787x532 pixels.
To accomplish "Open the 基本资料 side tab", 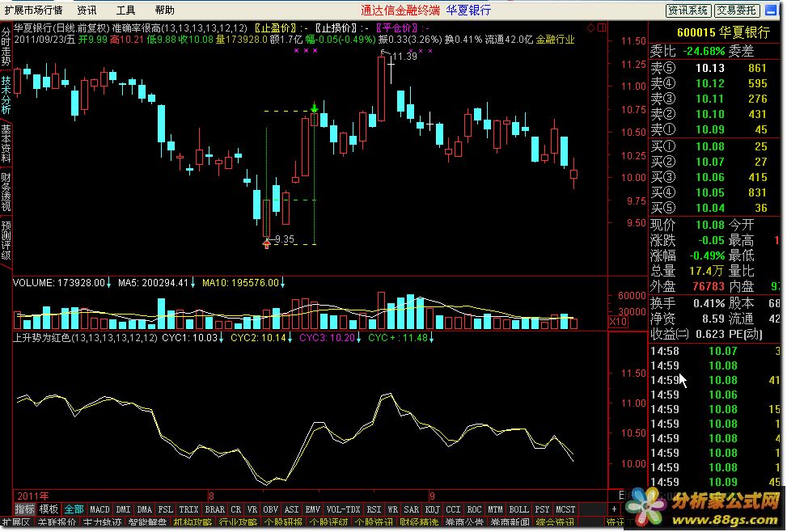I will (6, 144).
